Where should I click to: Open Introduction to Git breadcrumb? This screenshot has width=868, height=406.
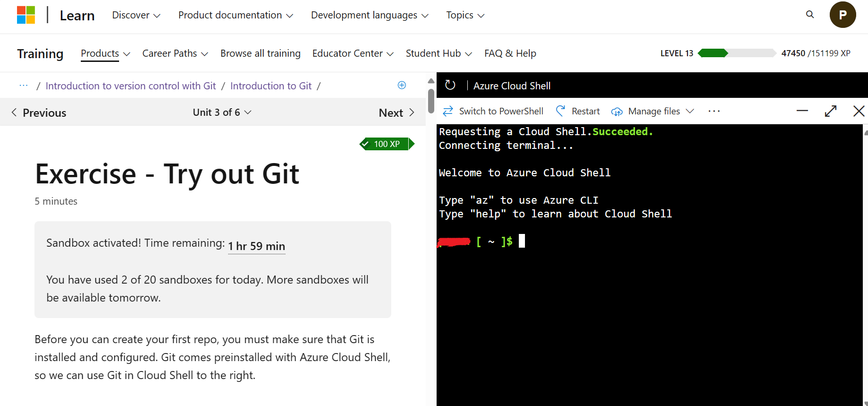(x=271, y=86)
